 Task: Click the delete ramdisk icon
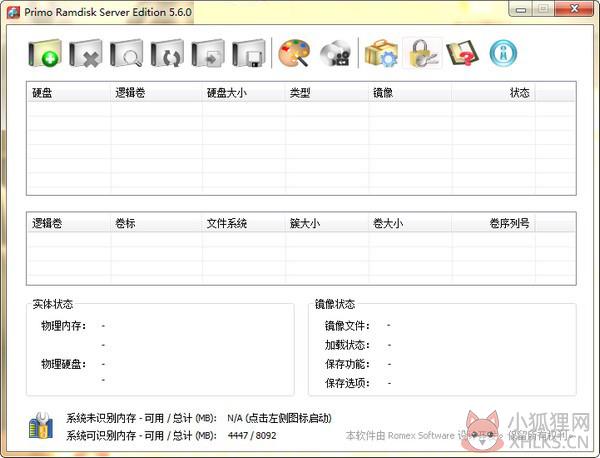pyautogui.click(x=86, y=53)
